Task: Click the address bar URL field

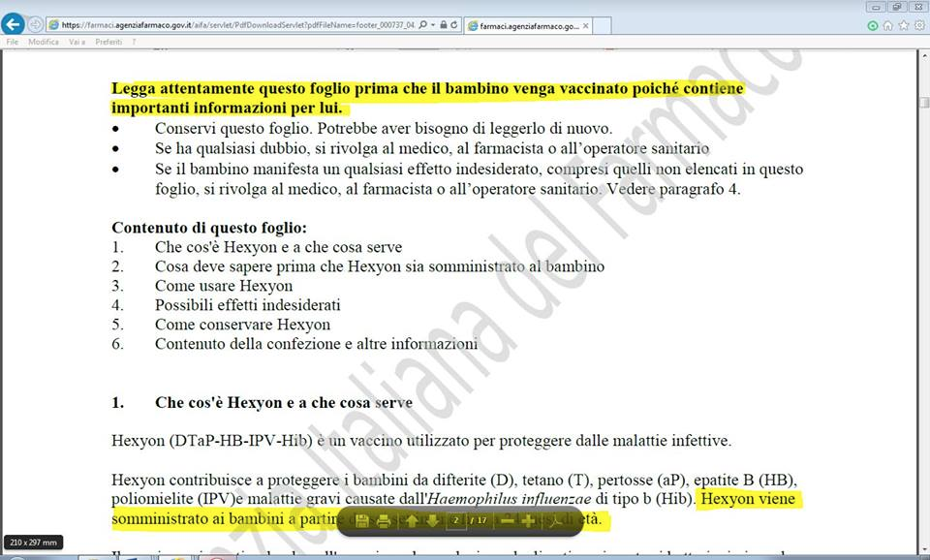Action: click(x=237, y=25)
